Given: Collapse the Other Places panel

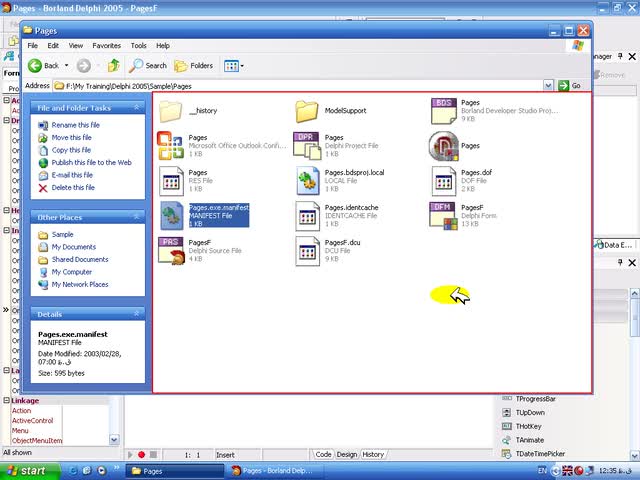Looking at the screenshot, I should coord(137,217).
